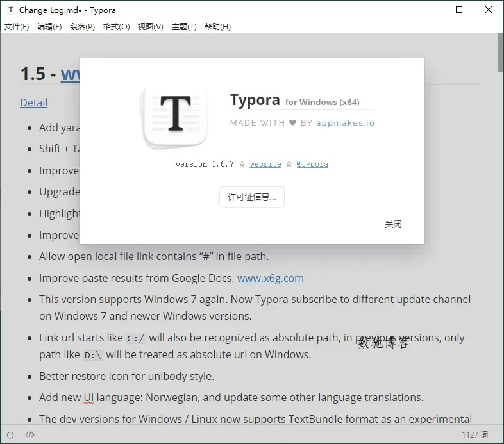Click the inline code 'C:/'
This screenshot has width=504, height=444.
pyautogui.click(x=136, y=339)
